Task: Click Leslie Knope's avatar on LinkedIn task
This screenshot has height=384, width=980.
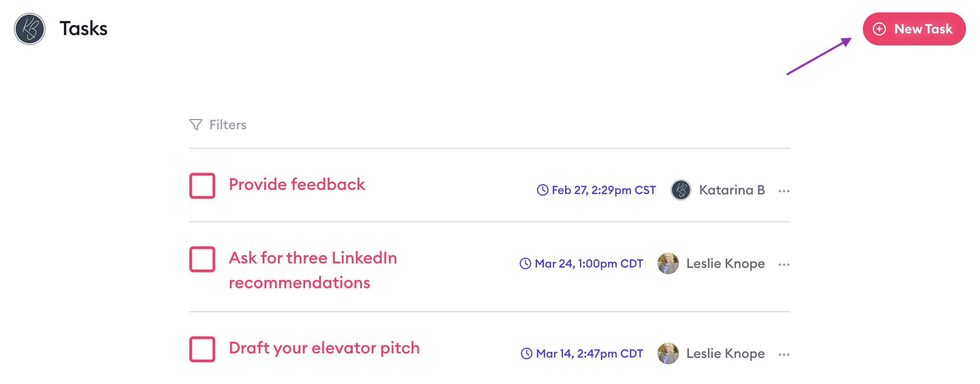Action: point(668,263)
